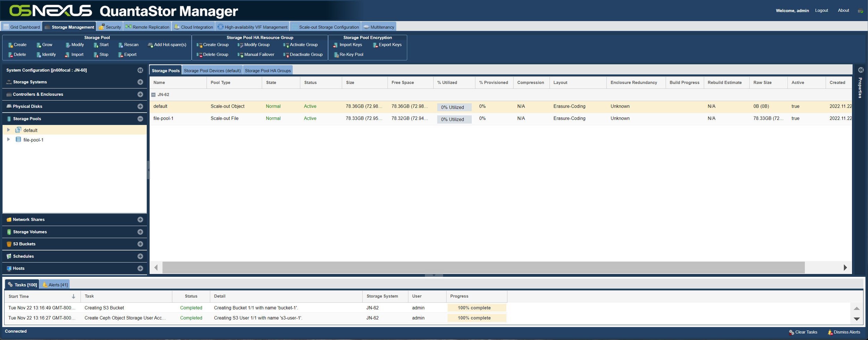Click the icon next to About link
Image resolution: width=868 pixels, height=340 pixels.
click(x=860, y=11)
